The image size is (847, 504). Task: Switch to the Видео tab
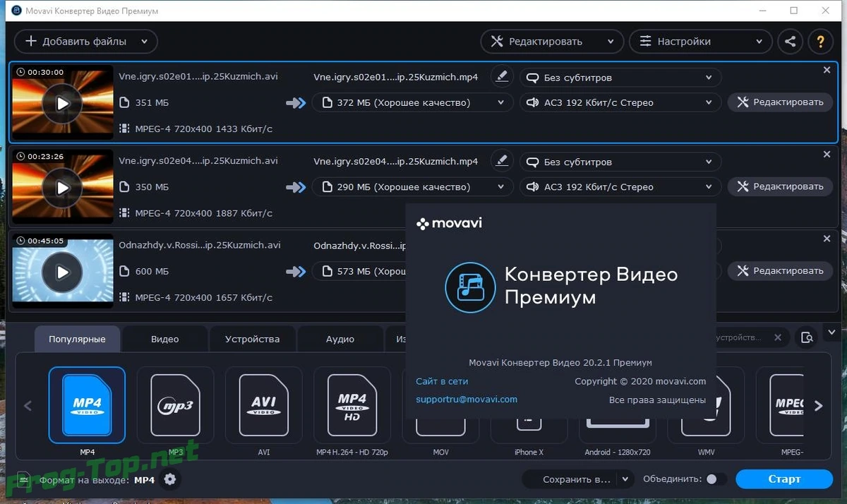tap(164, 339)
